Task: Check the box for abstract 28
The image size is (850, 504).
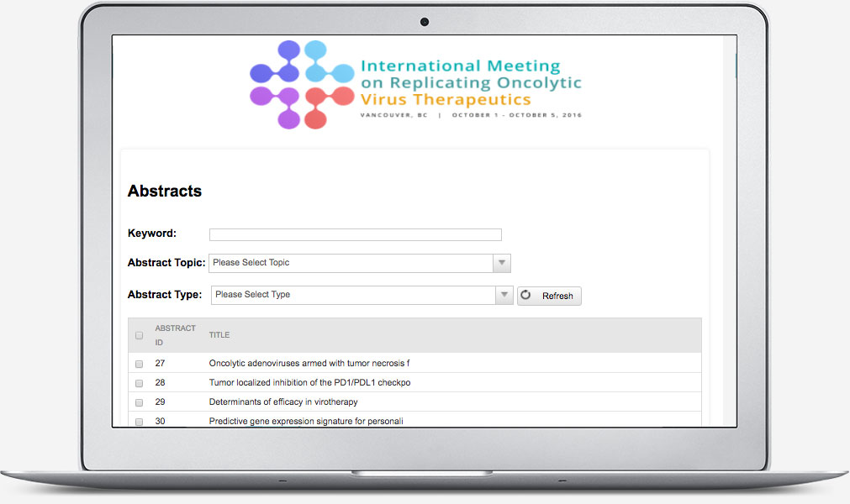Action: (x=140, y=383)
